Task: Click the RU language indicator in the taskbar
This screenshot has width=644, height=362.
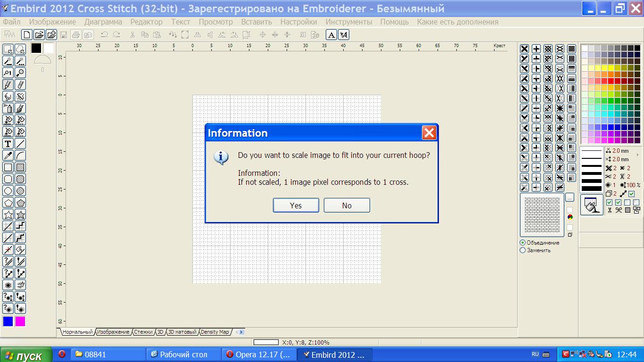Action: click(535, 354)
